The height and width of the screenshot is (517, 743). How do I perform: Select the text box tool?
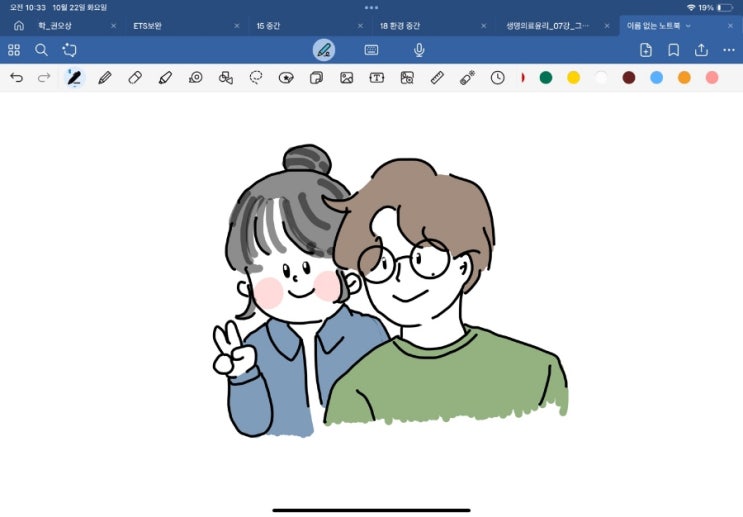coord(377,78)
